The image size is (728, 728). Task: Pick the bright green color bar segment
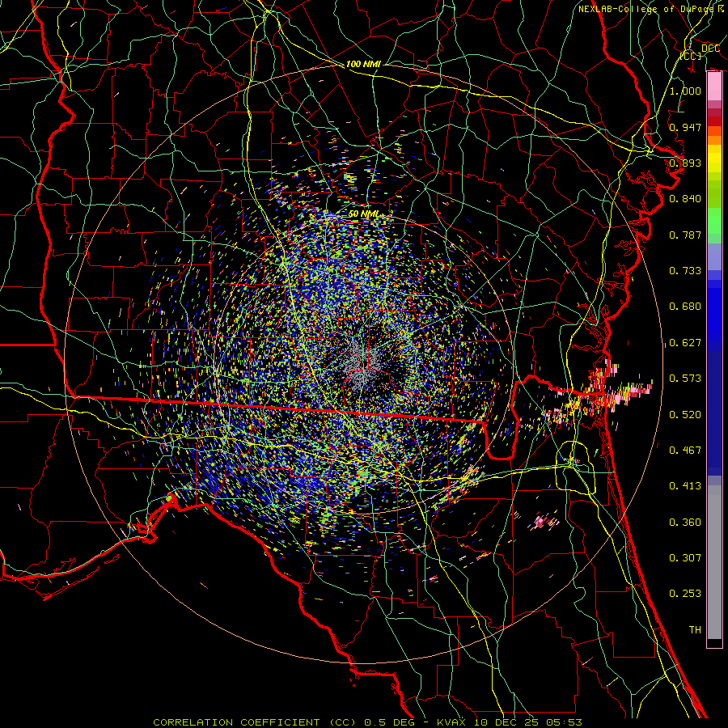(714, 221)
